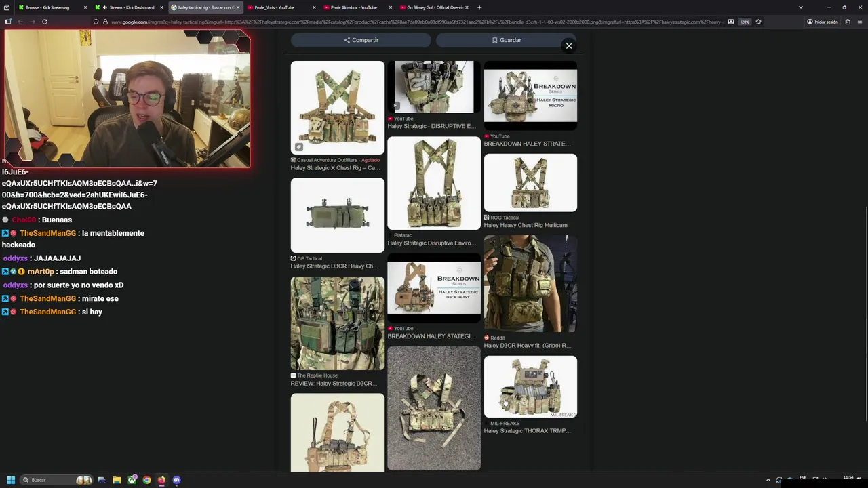Viewport: 868px width, 488px height.
Task: Open MIL-FREAKS THORAX plate carrier thumbnail
Action: 530,386
